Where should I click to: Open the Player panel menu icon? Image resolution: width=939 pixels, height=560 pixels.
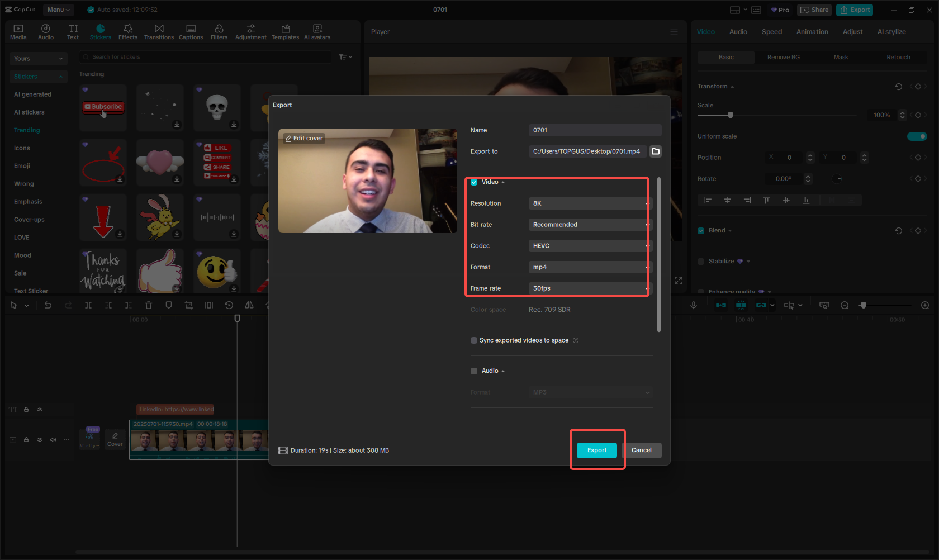click(x=674, y=32)
